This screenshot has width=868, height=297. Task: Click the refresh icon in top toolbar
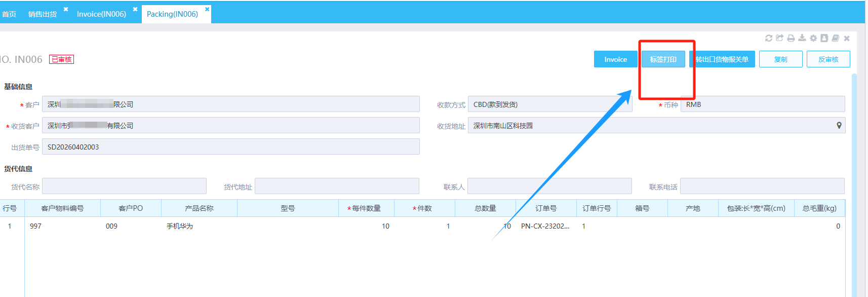769,38
